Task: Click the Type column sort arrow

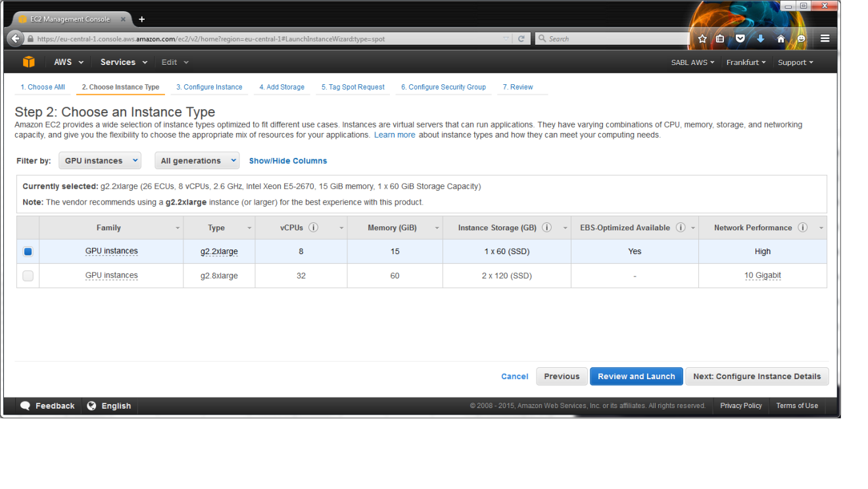Action: pyautogui.click(x=249, y=228)
